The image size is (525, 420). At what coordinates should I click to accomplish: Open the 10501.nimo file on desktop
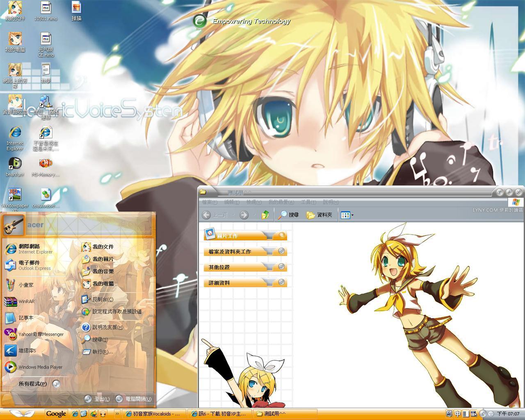46,11
